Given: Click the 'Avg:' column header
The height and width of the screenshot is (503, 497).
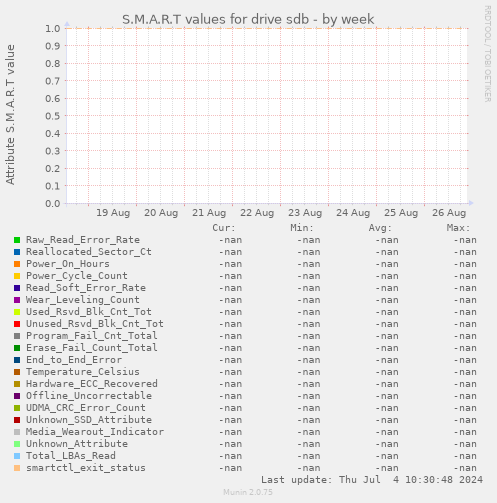Looking at the screenshot, I should click(x=380, y=228).
